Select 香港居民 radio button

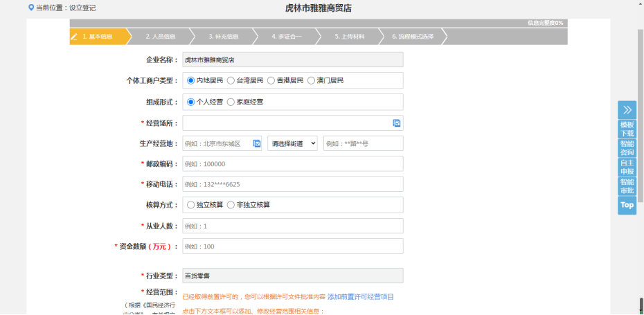271,80
